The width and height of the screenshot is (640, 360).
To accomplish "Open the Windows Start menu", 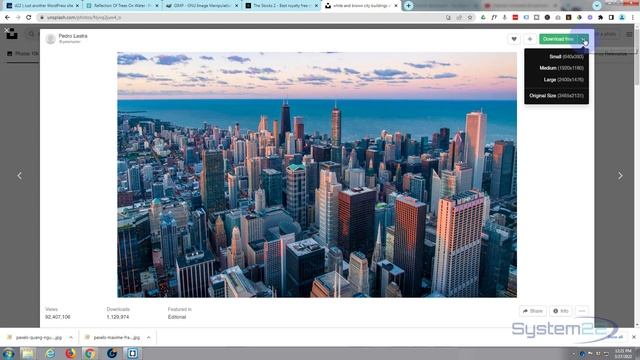I will pos(8,353).
